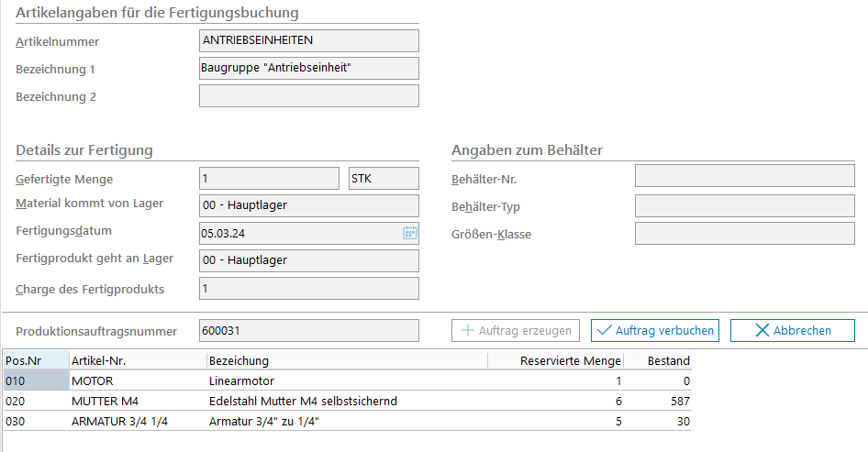Click the STK unit field

pos(384,179)
